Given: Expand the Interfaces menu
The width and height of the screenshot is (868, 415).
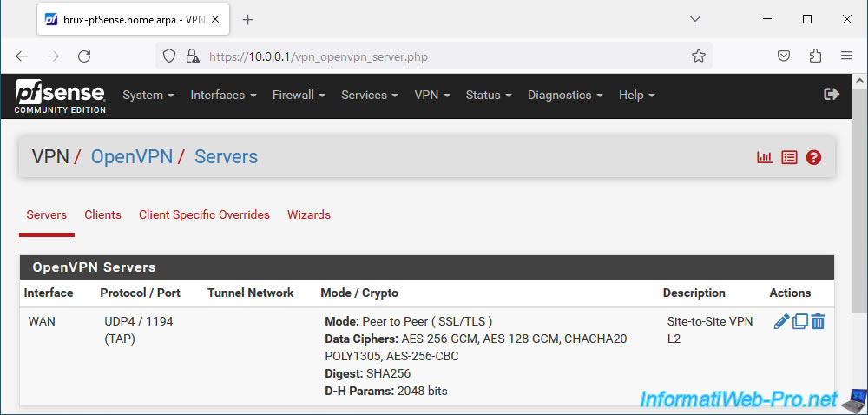Looking at the screenshot, I should (224, 96).
